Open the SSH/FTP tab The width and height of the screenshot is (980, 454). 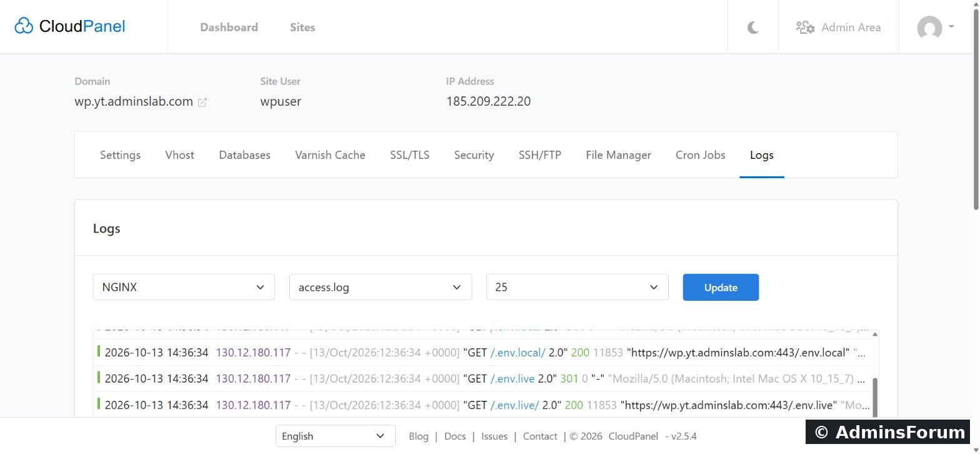pos(540,155)
